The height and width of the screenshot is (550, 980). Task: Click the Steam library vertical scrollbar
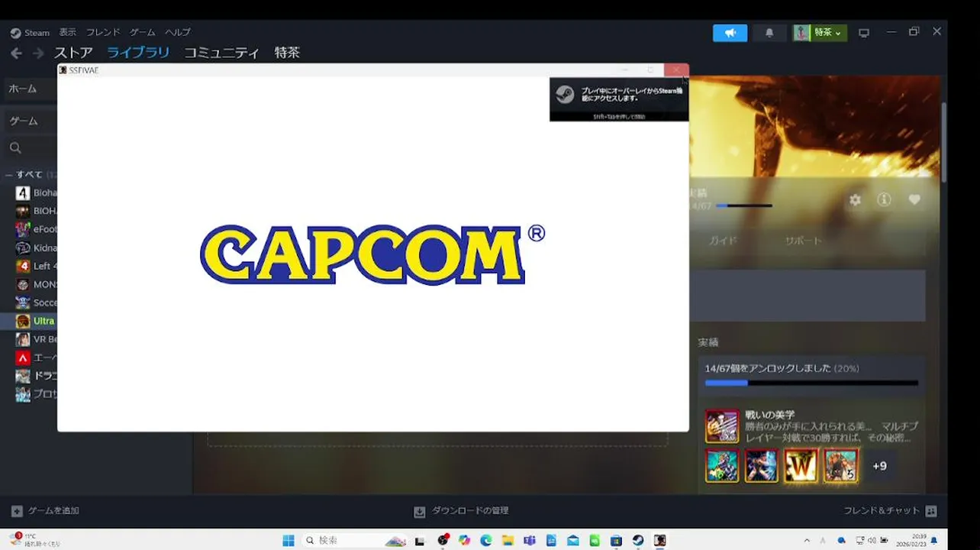(x=944, y=141)
